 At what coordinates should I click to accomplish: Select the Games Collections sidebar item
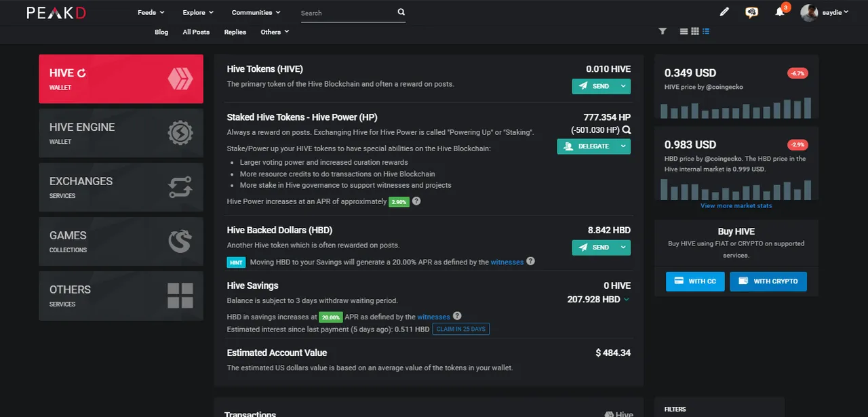(121, 241)
